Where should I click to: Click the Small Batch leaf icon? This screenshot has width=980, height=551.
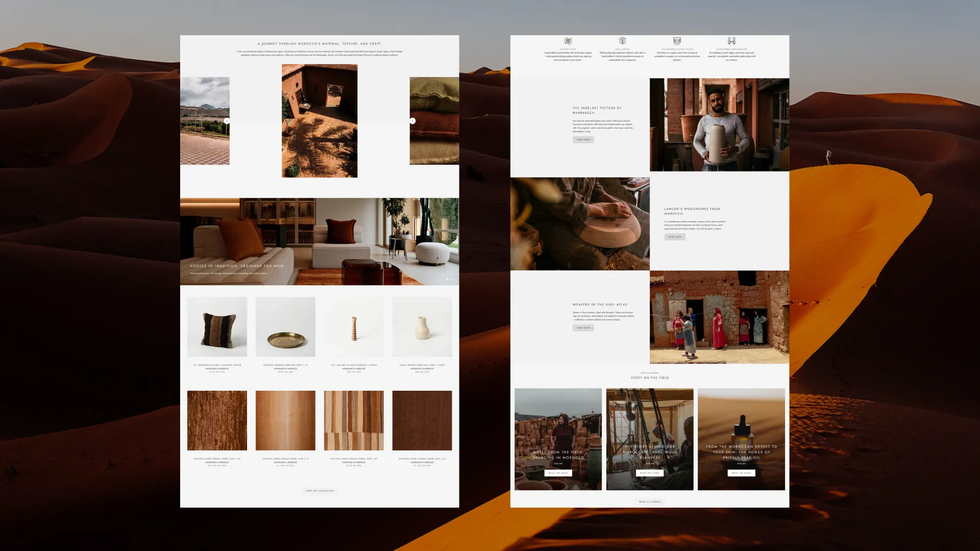coord(622,41)
